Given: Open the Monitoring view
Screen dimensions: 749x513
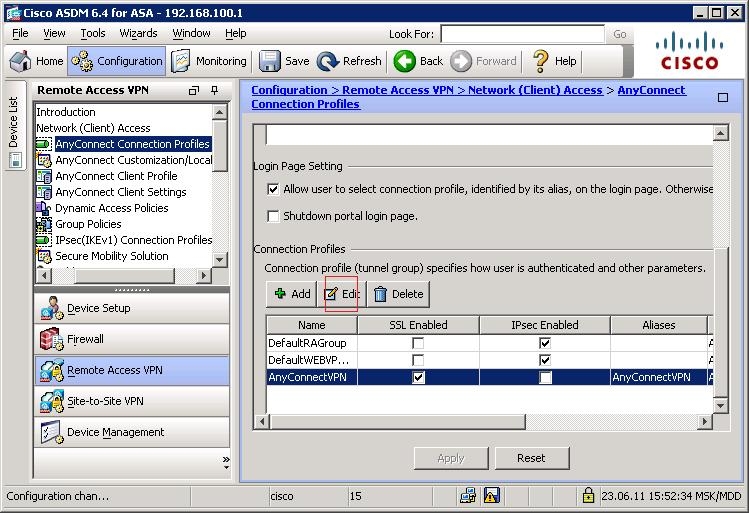Looking at the screenshot, I should pos(209,61).
